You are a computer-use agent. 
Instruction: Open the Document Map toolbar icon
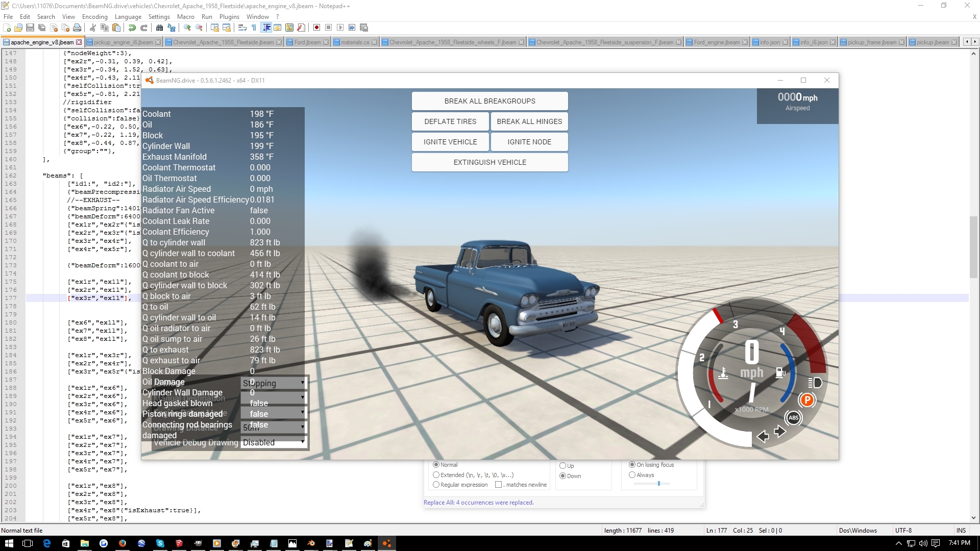(289, 28)
